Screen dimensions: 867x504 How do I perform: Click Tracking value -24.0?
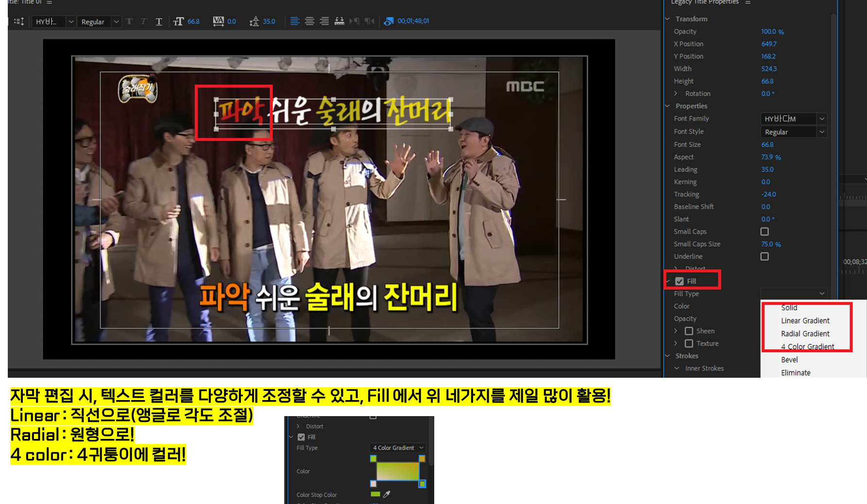[768, 194]
